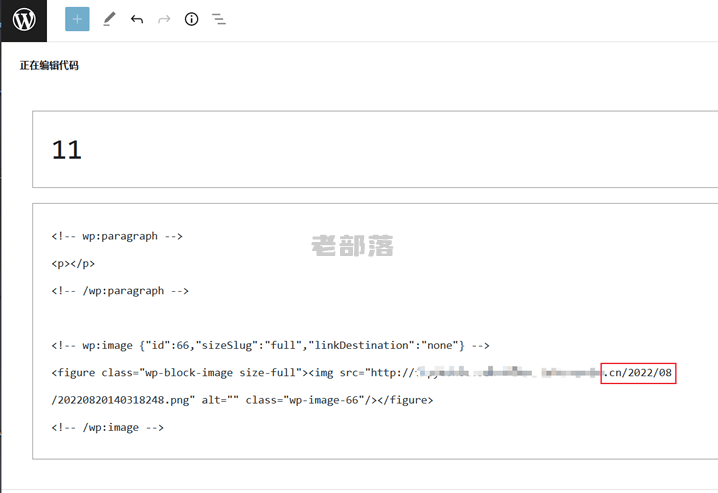Redo with the forward arrow
718x493 pixels.
click(164, 19)
